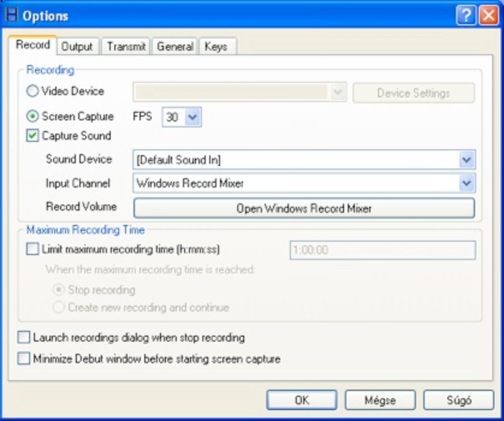Click the Súgó help button
504x421 pixels.
[x=459, y=400]
